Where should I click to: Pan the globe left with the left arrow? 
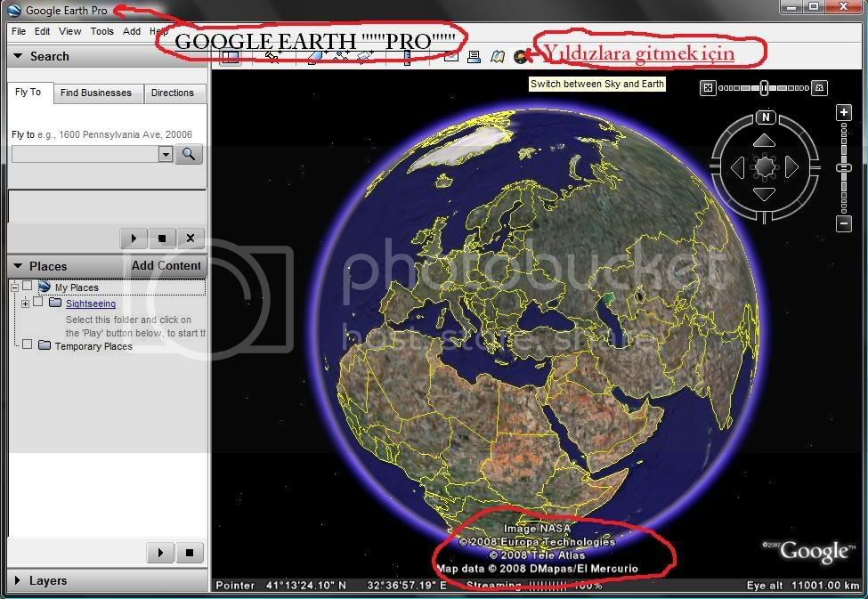[738, 167]
